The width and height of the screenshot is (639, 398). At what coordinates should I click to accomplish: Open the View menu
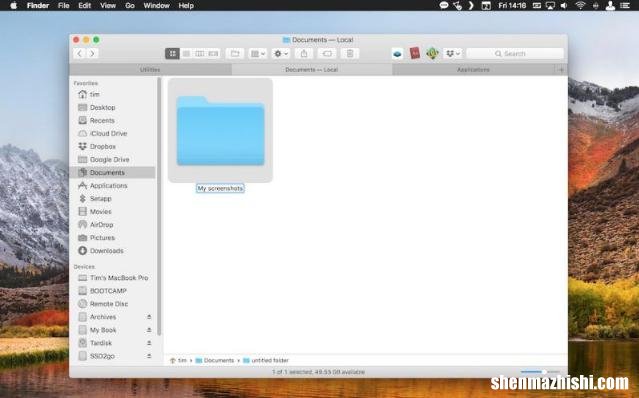tap(108, 6)
